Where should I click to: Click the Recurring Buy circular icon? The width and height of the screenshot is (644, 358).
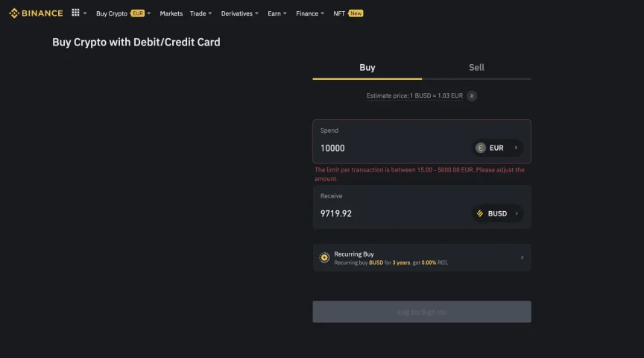[324, 258]
